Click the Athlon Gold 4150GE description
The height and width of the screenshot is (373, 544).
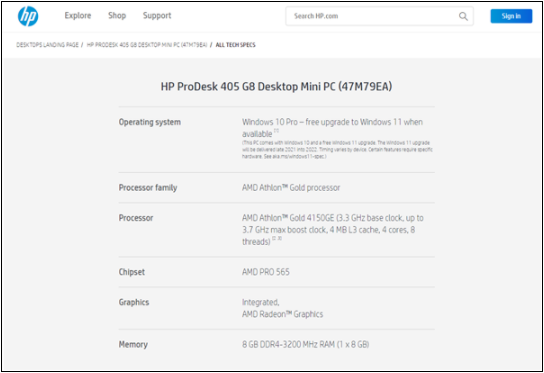(x=332, y=230)
